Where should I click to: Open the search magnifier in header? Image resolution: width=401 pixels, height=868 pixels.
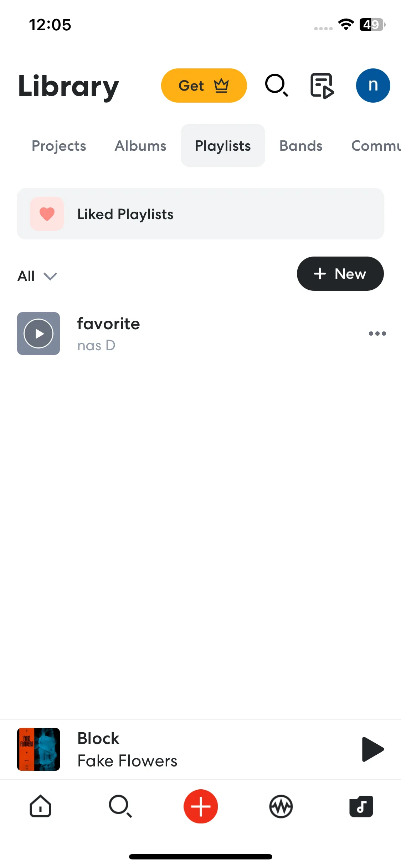277,86
